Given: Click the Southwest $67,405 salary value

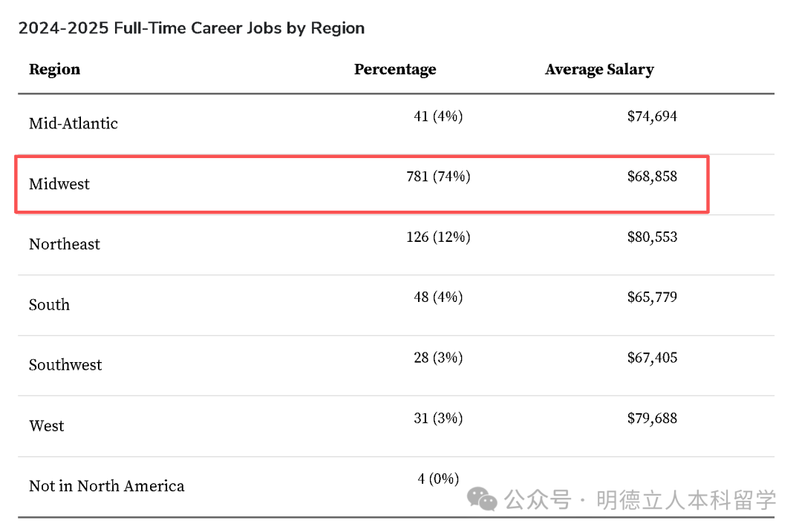Looking at the screenshot, I should [x=652, y=358].
